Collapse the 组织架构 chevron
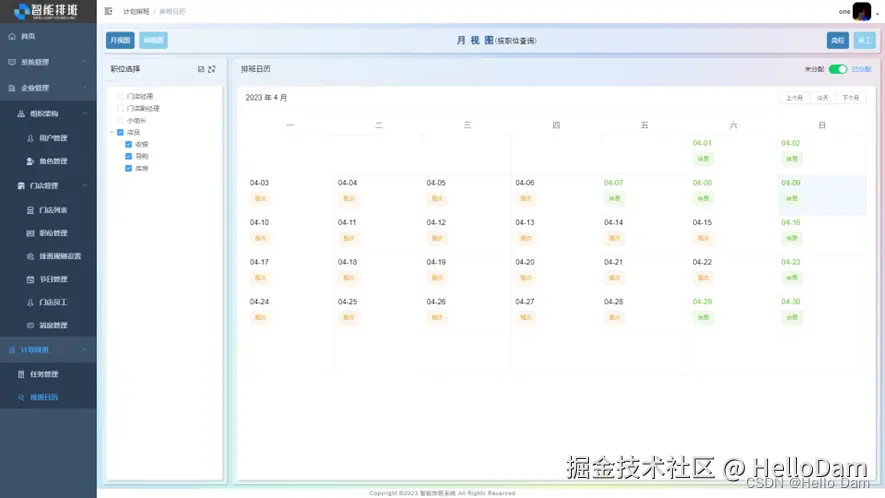Viewport: 885px width, 498px height. [x=85, y=113]
